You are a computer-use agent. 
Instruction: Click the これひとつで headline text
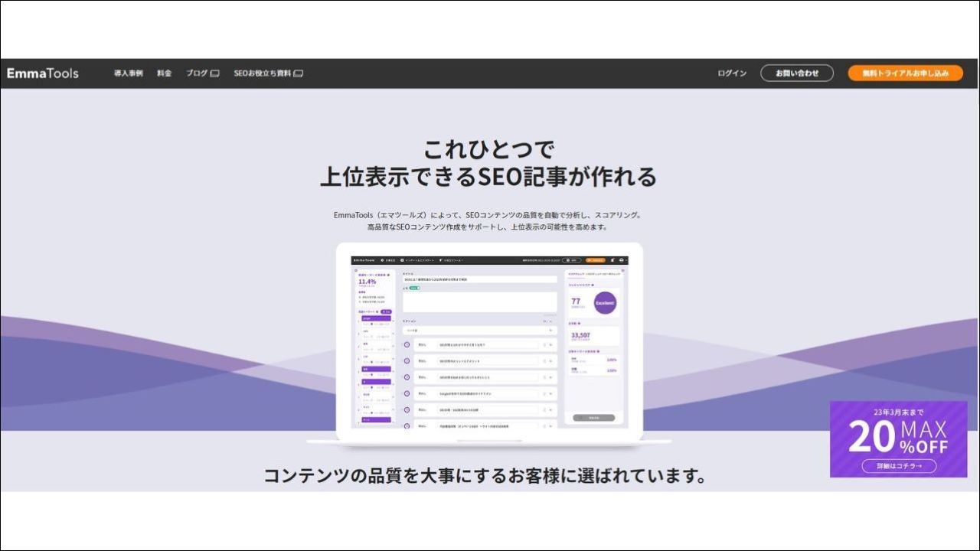(488, 148)
